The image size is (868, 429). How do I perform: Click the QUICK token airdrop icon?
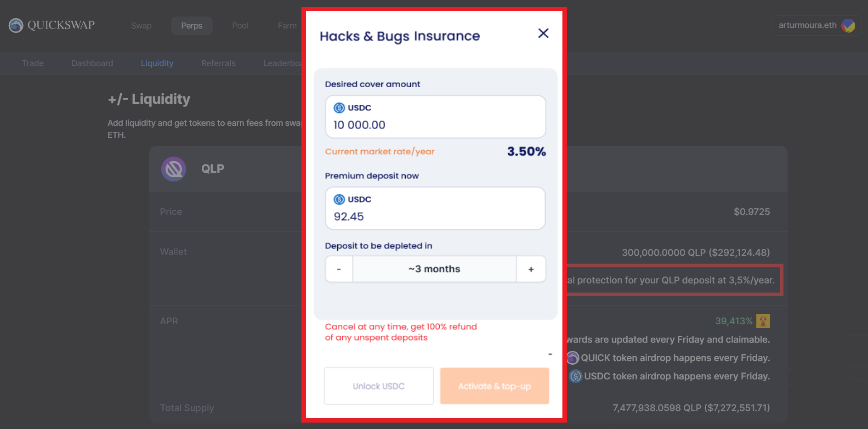coord(573,357)
